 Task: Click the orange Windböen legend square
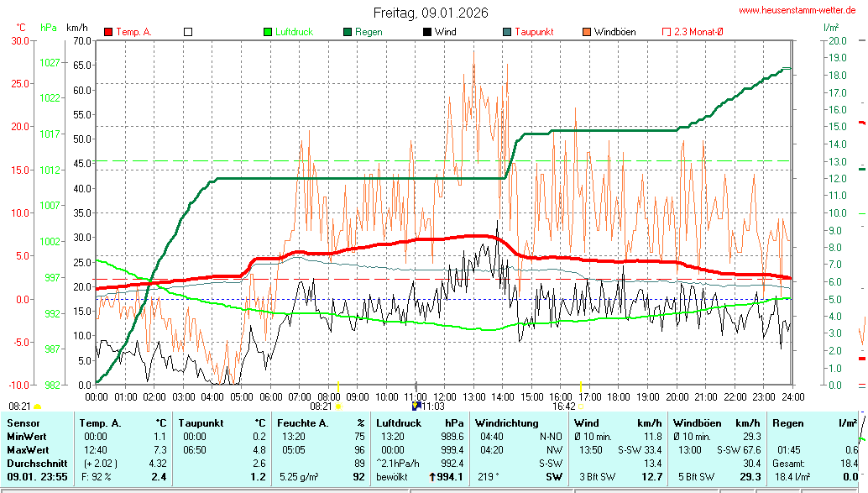pyautogui.click(x=587, y=32)
